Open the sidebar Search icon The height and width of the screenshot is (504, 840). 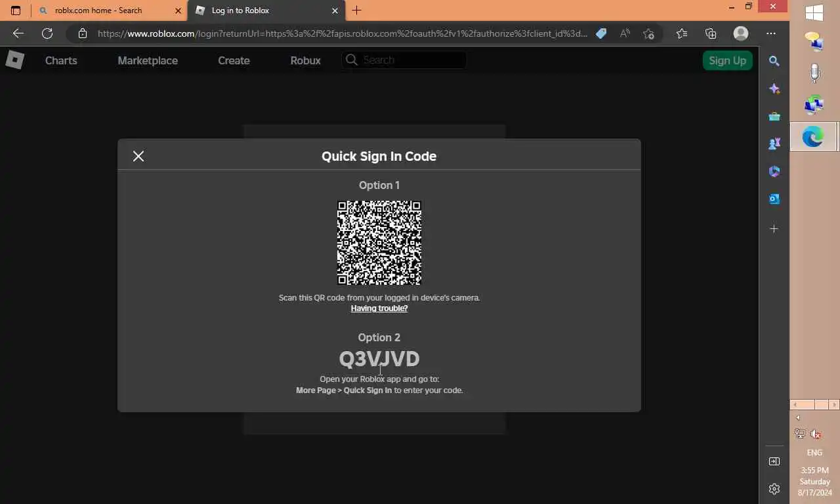[x=774, y=61]
